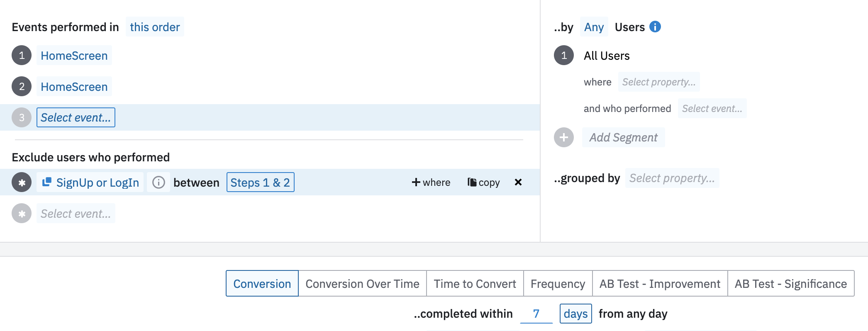The image size is (868, 331).
Task: Switch to the Time to Convert tab
Action: coord(475,284)
